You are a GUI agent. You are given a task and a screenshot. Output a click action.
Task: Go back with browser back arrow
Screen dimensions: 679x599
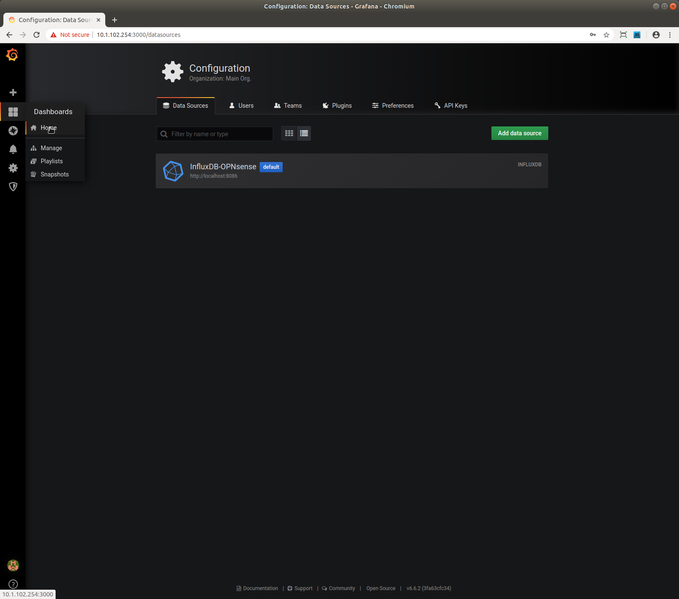9,35
